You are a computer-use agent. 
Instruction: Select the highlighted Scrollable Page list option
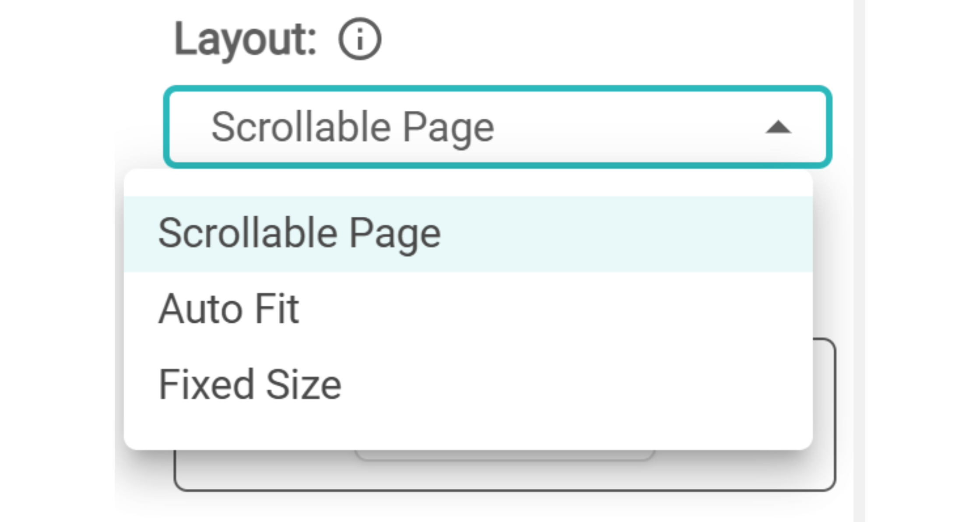pyautogui.click(x=299, y=233)
